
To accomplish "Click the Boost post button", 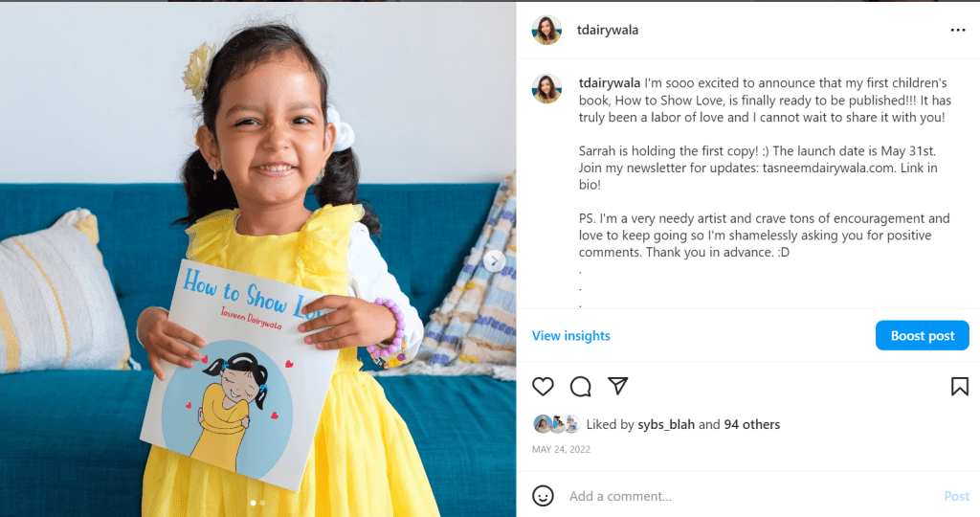I will coord(922,336).
